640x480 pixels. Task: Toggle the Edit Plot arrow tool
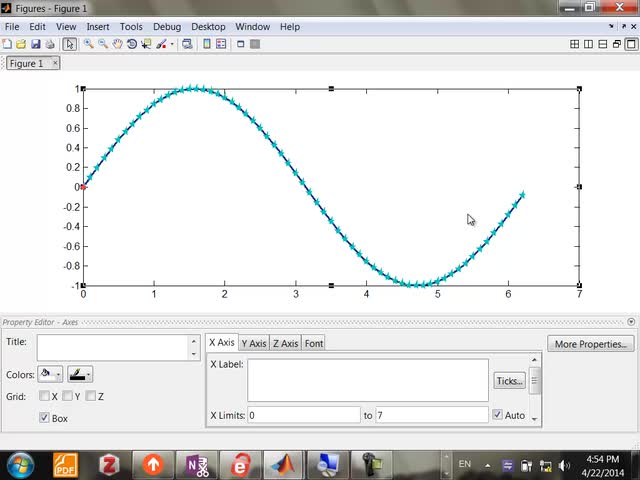click(70, 44)
